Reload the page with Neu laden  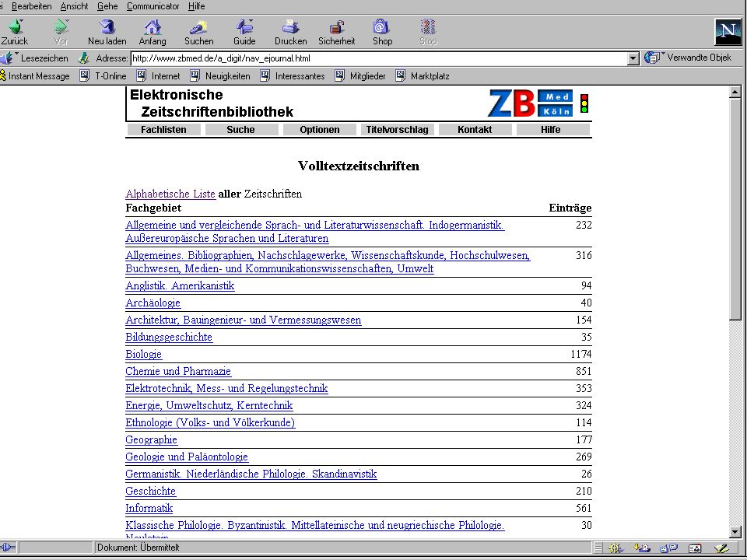click(107, 33)
